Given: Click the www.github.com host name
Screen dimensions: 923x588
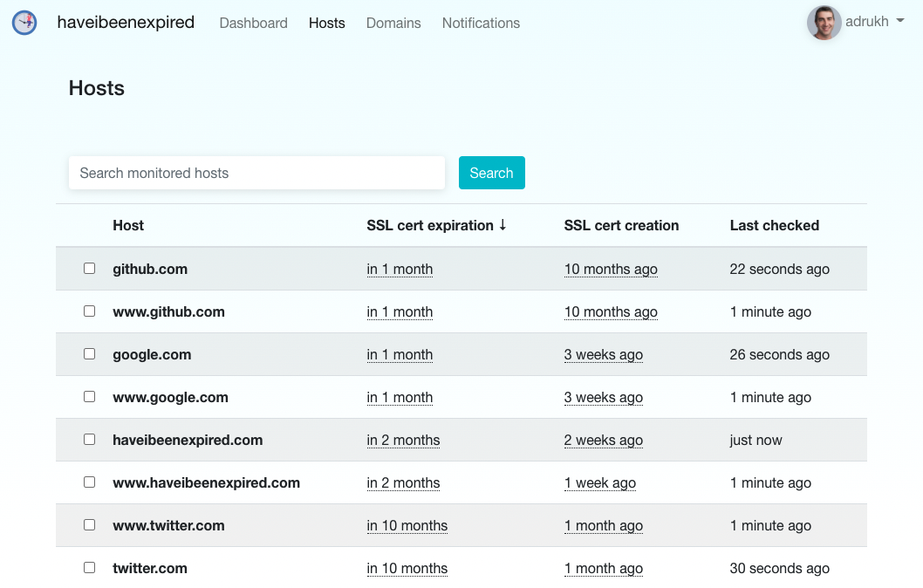Looking at the screenshot, I should 169,312.
